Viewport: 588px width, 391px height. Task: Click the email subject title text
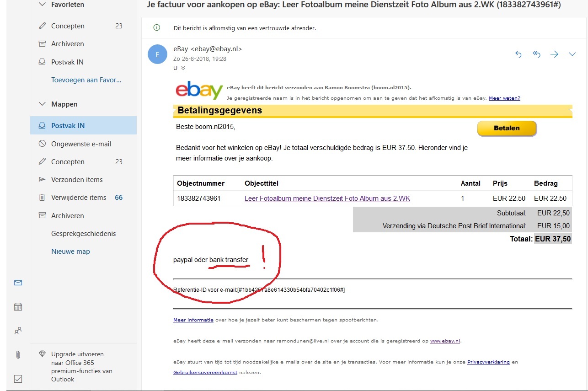point(353,5)
